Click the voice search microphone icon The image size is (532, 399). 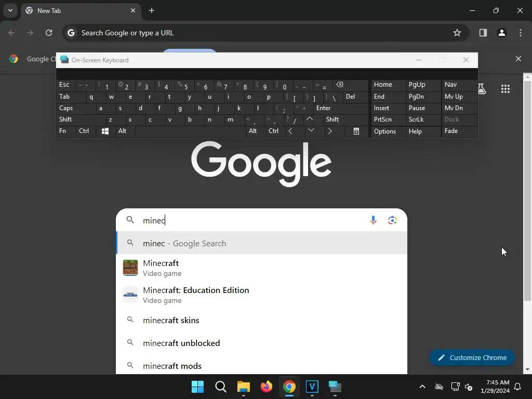373,220
